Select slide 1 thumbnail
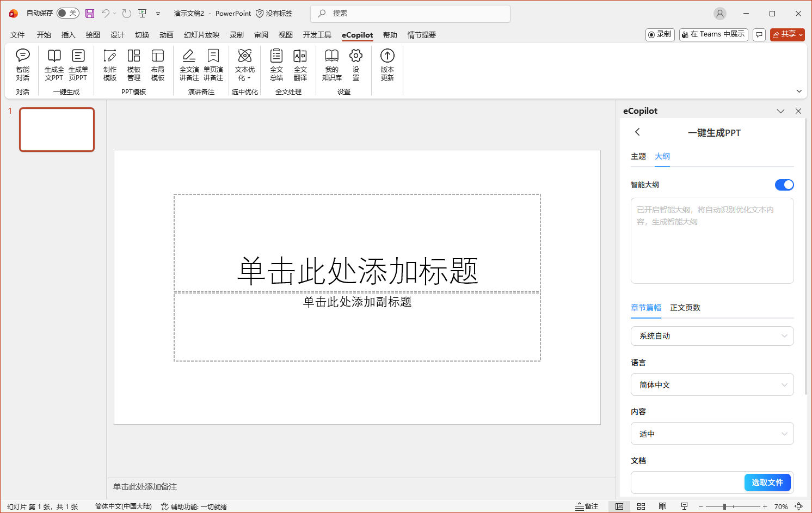 [x=57, y=130]
